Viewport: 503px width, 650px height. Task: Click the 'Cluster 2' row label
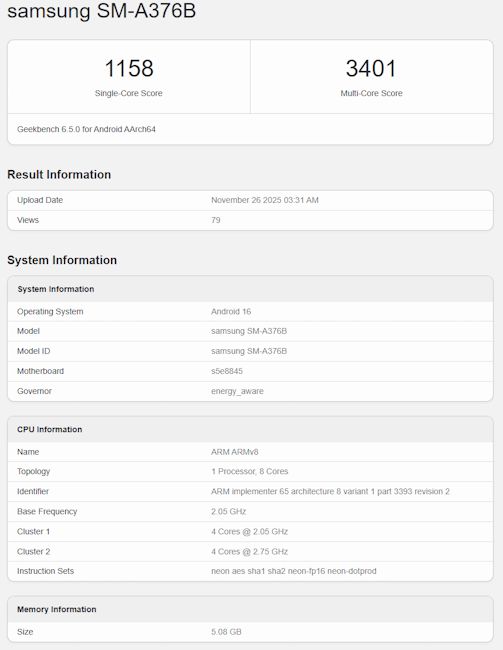pyautogui.click(x=34, y=551)
